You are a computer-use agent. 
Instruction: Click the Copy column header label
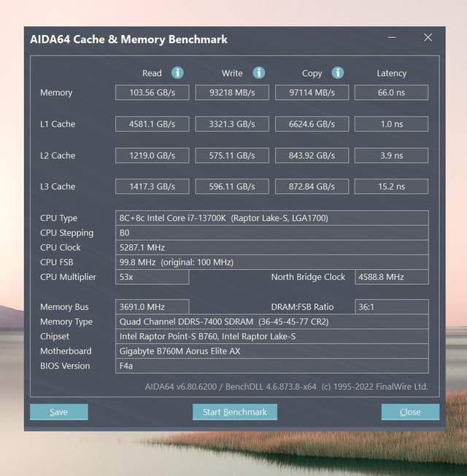pyautogui.click(x=312, y=74)
